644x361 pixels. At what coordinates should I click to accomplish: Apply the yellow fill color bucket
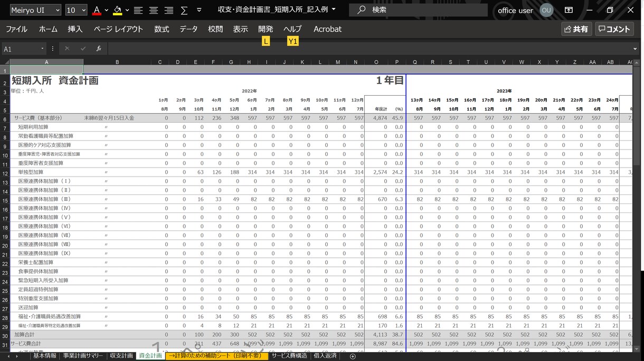118,10
